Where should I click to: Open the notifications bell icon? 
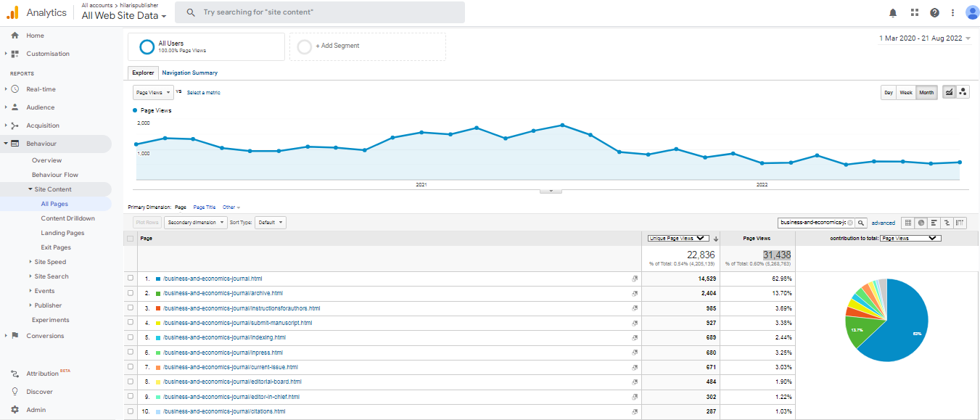[x=893, y=12]
